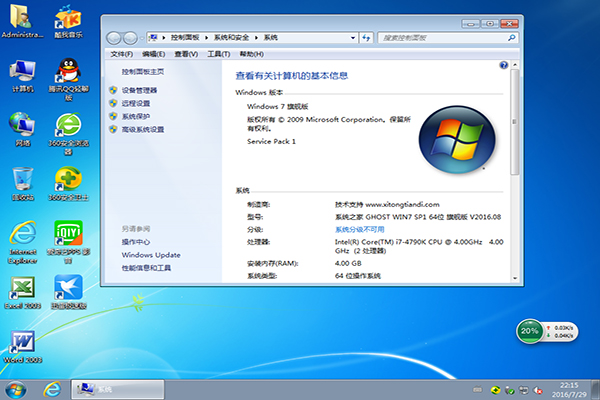Image resolution: width=600 pixels, height=400 pixels.
Task: Open the Network (网络) desktop icon
Action: tap(23, 129)
